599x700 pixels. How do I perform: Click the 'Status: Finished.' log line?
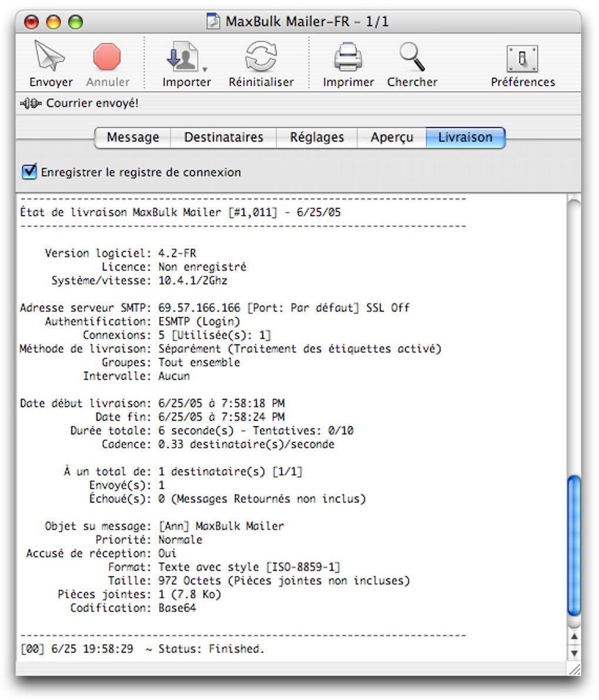(x=142, y=649)
